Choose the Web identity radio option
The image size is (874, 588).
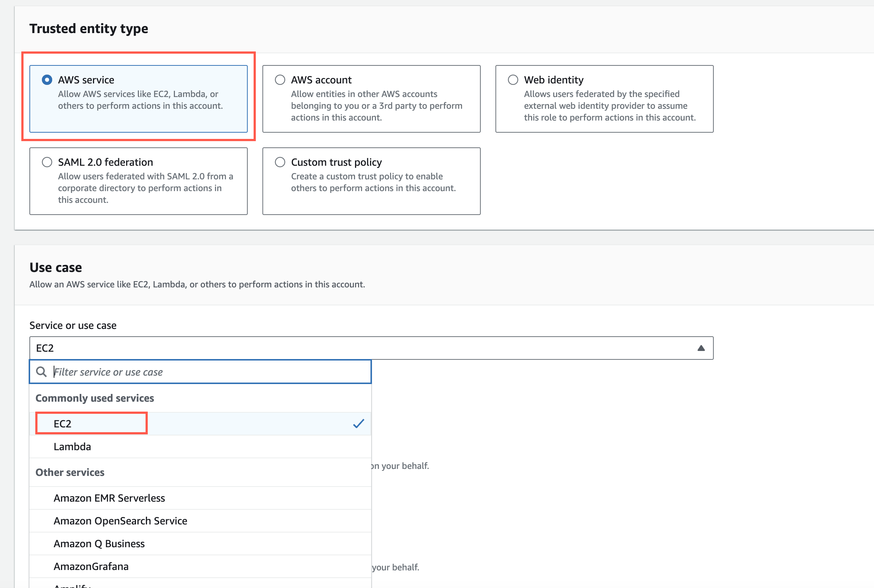tap(513, 80)
